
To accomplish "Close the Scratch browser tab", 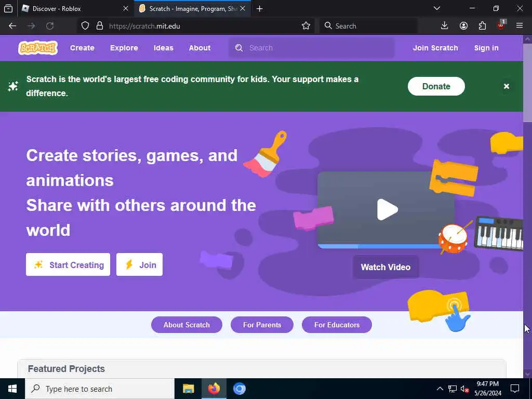I will (243, 9).
